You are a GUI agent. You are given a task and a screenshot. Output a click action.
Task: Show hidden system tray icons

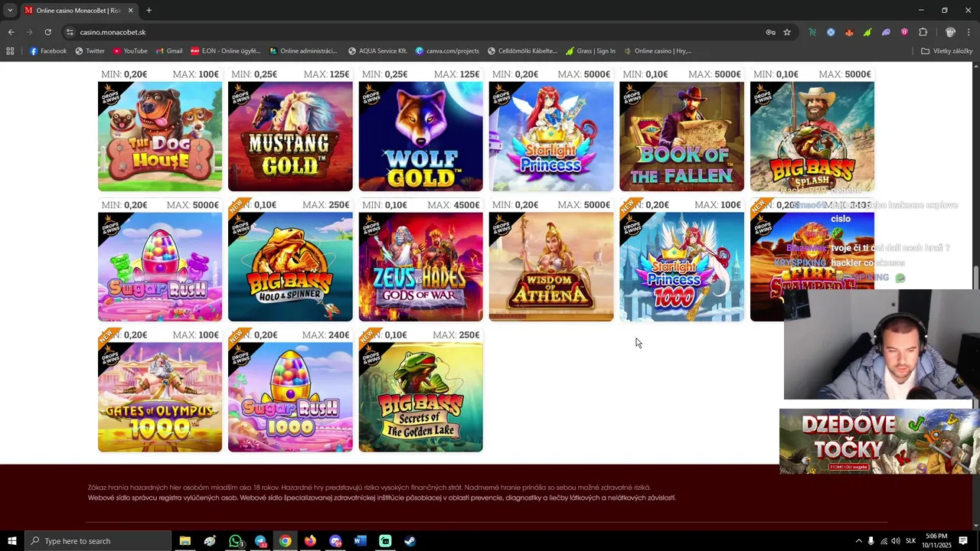[x=858, y=541]
